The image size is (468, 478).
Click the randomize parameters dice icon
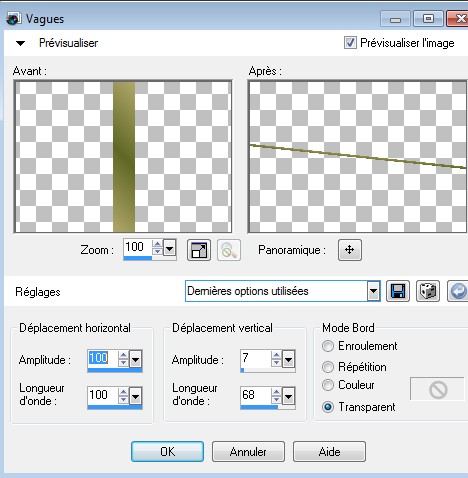click(x=428, y=291)
